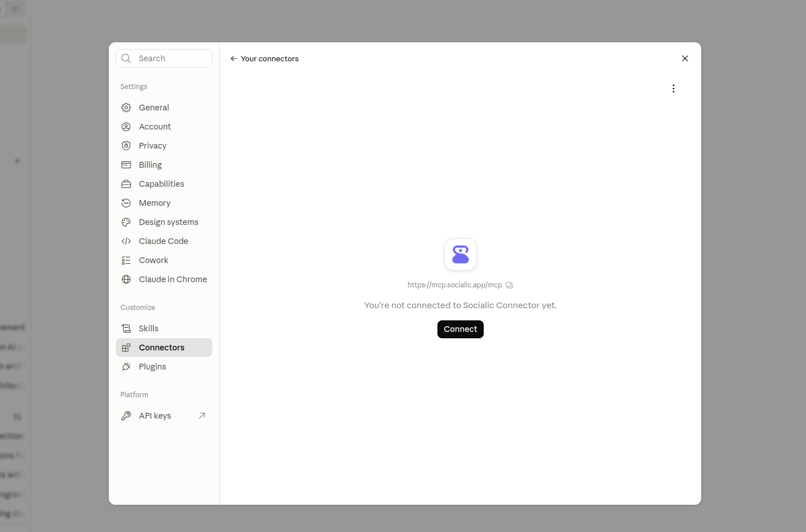Open General settings

tap(164, 108)
